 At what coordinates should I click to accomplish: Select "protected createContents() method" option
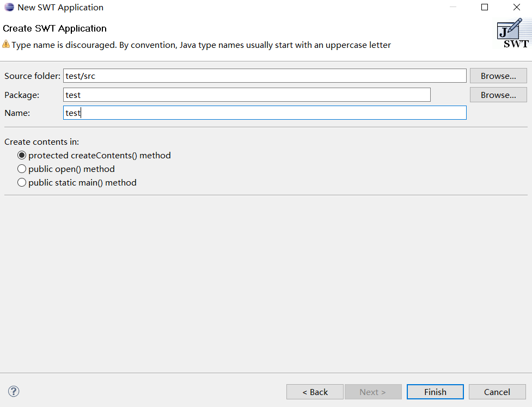22,155
